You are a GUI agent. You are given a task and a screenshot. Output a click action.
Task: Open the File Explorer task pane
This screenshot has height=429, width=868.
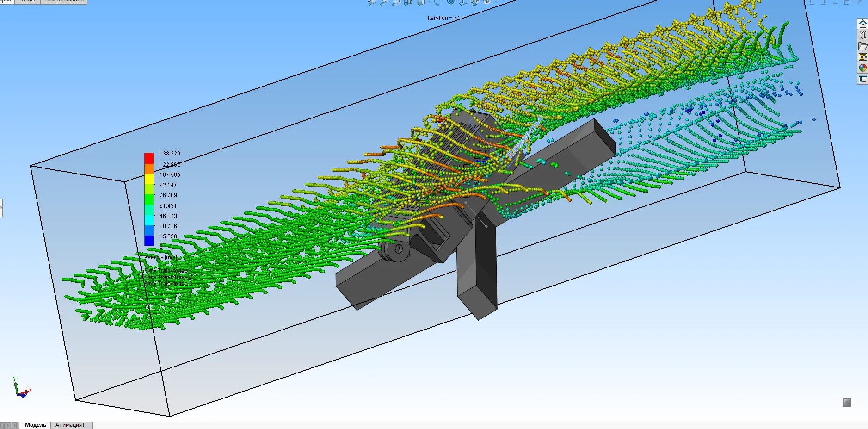pos(862,46)
